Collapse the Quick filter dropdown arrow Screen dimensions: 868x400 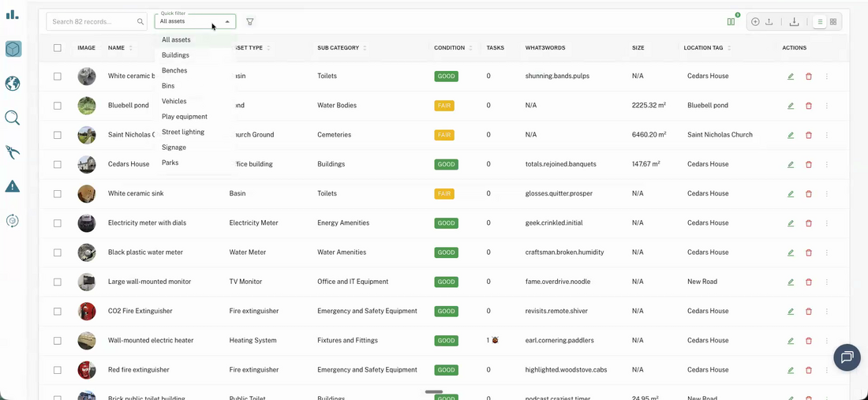(x=227, y=21)
